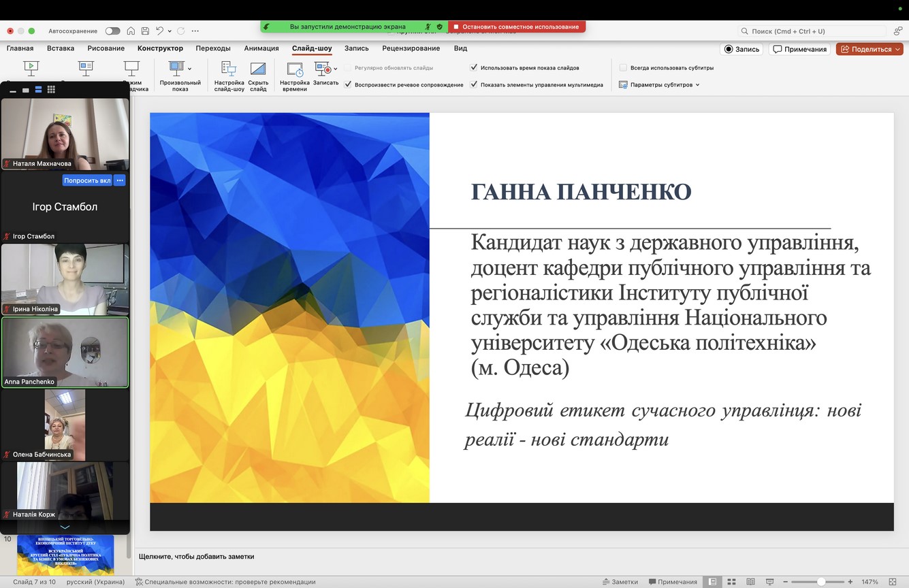Enable 'Всегда использовать субтитры' checkbox
Image resolution: width=909 pixels, height=588 pixels.
[x=623, y=68]
